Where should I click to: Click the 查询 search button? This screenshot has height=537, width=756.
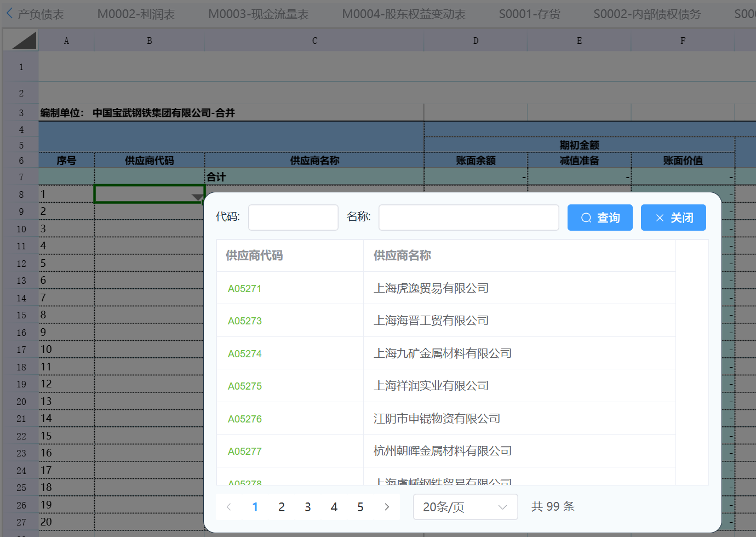[x=600, y=218]
